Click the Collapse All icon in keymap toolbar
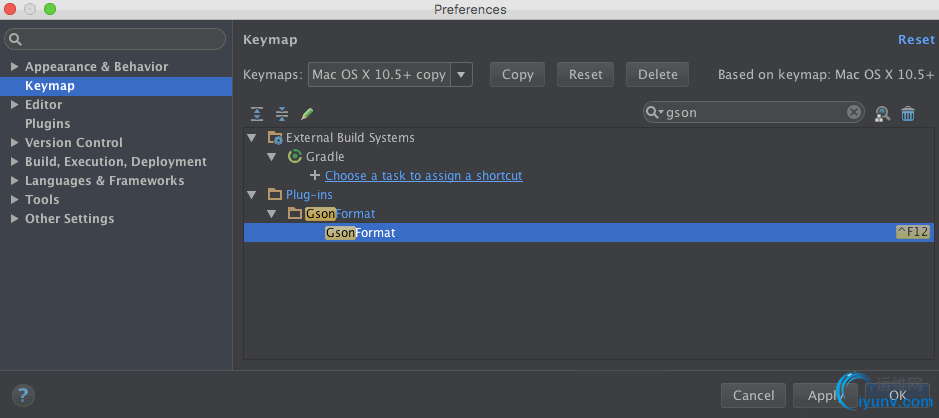The image size is (939, 418). tap(282, 114)
